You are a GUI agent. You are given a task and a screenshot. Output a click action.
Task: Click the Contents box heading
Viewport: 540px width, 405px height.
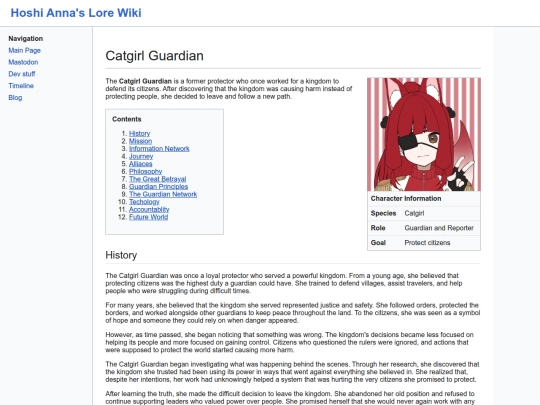point(126,119)
